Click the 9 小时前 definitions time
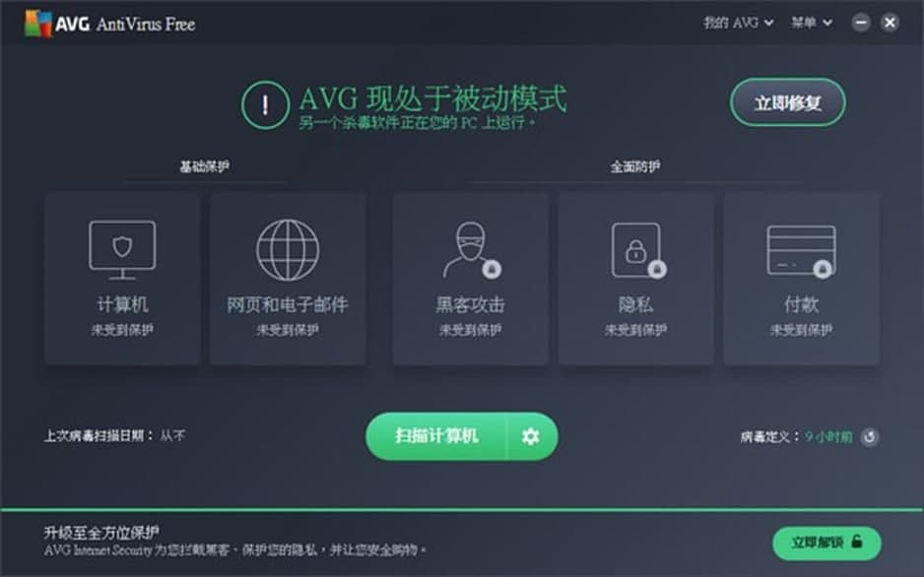This screenshot has width=924, height=577. 828,436
